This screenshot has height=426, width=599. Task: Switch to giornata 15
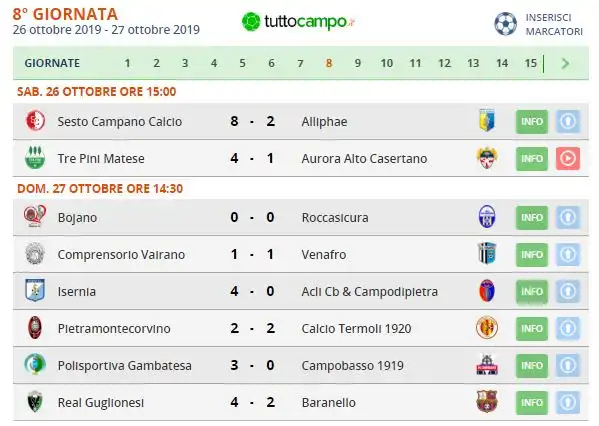(x=530, y=63)
